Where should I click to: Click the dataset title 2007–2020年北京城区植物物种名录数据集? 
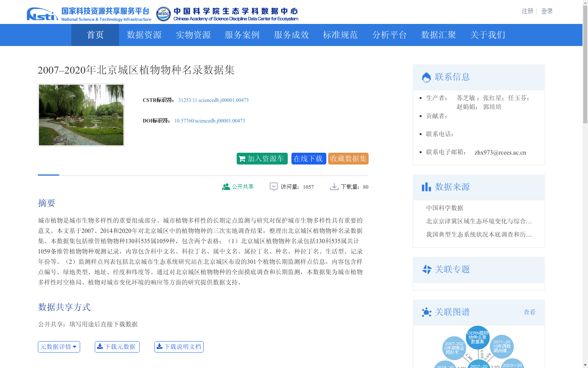click(x=136, y=70)
